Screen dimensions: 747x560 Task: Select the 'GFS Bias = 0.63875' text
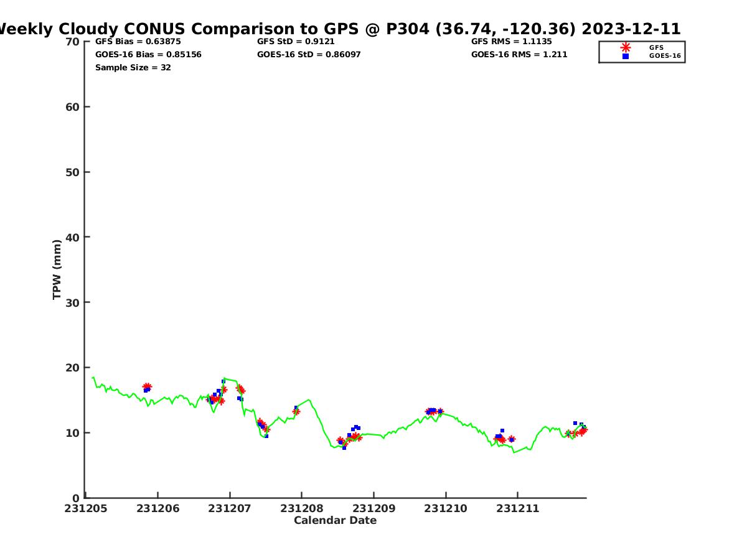coord(138,42)
